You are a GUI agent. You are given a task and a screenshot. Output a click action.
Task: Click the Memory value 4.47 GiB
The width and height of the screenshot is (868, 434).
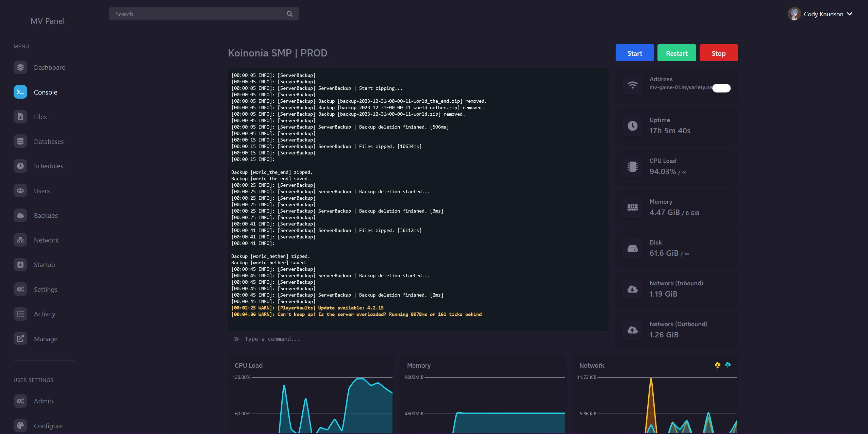(x=665, y=212)
